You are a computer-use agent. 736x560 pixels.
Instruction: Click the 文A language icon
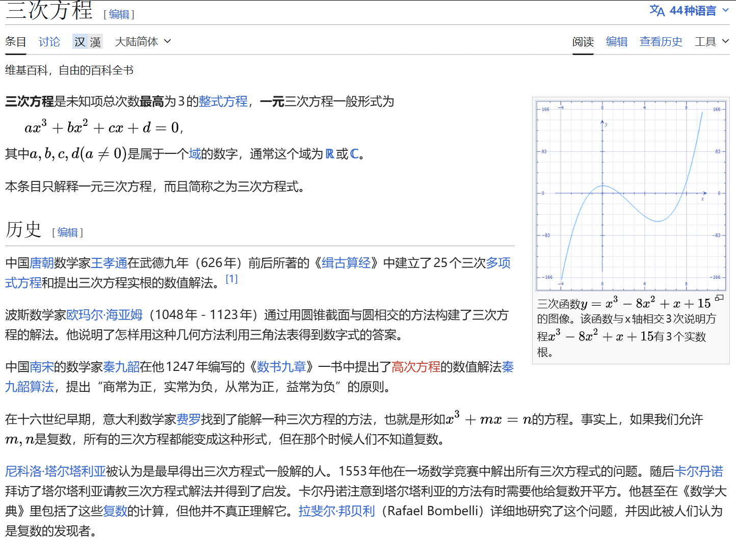tap(657, 10)
